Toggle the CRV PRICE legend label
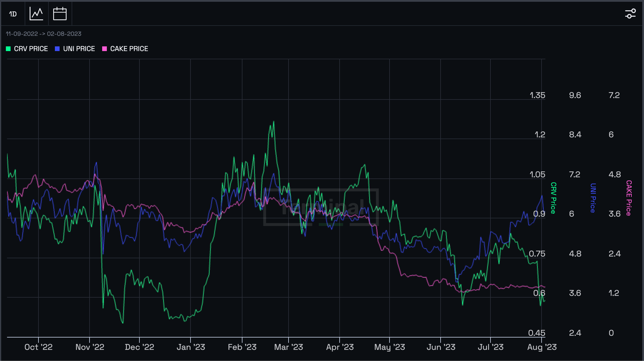Screen dimensions: 644x361 [31, 49]
